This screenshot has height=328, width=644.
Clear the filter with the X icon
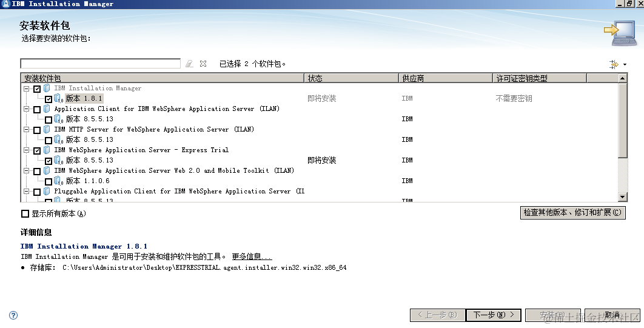point(203,64)
